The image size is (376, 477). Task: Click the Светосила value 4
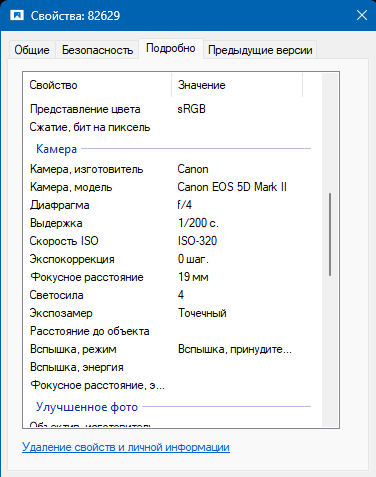(x=181, y=295)
